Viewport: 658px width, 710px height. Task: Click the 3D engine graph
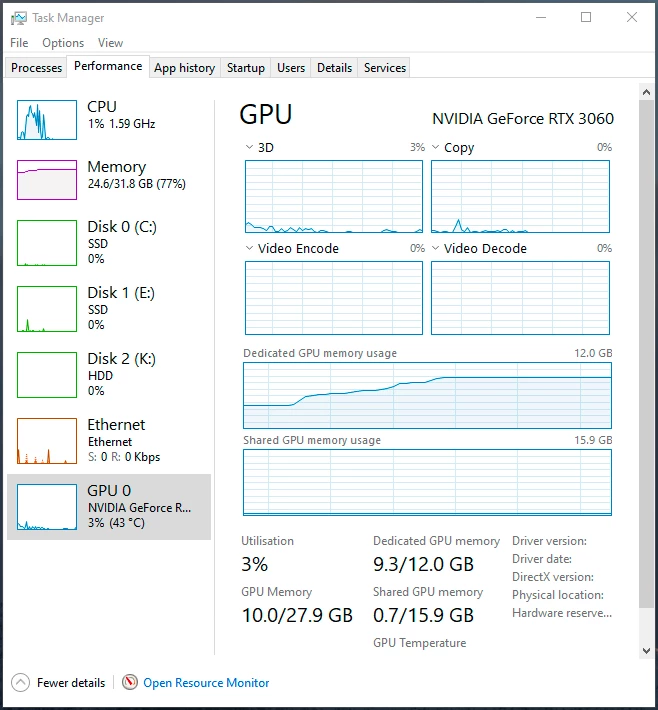pyautogui.click(x=334, y=197)
